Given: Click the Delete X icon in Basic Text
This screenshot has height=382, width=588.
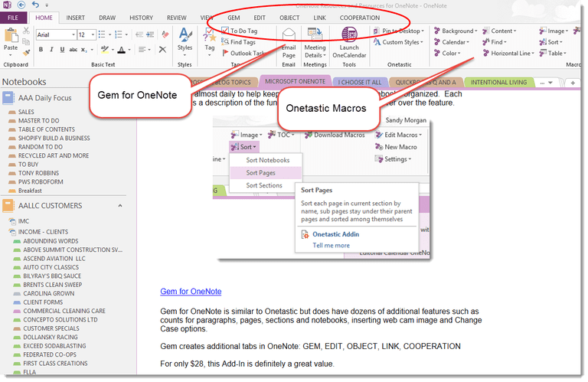Looking at the screenshot, I should [162, 49].
